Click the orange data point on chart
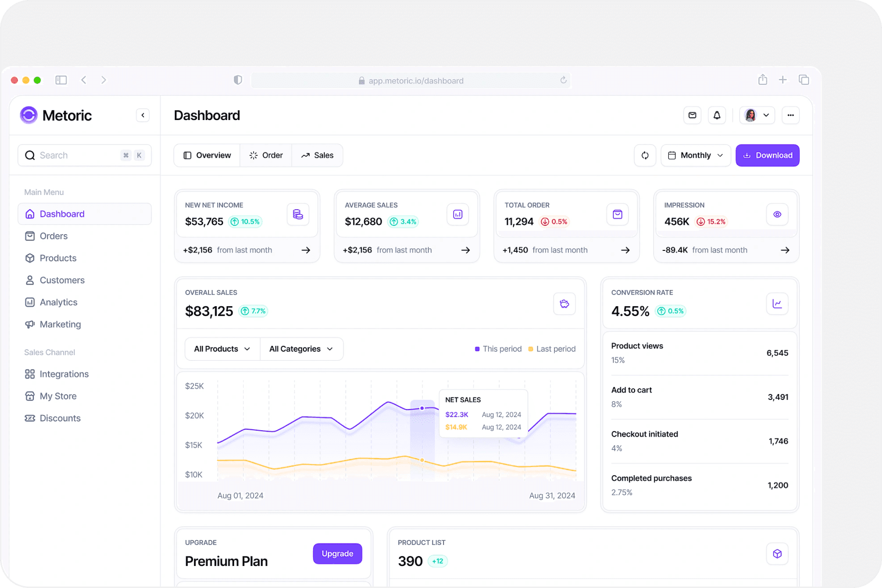 coord(422,460)
